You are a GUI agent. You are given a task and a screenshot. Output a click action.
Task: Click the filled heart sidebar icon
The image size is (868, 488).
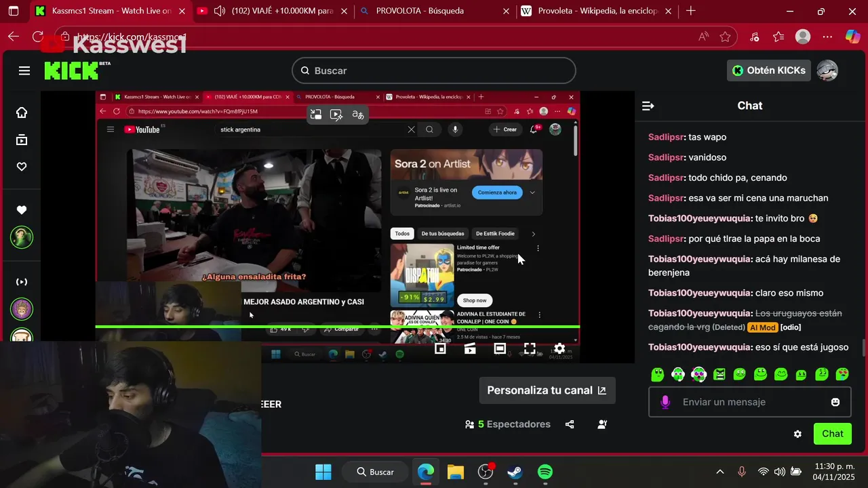tap(22, 210)
